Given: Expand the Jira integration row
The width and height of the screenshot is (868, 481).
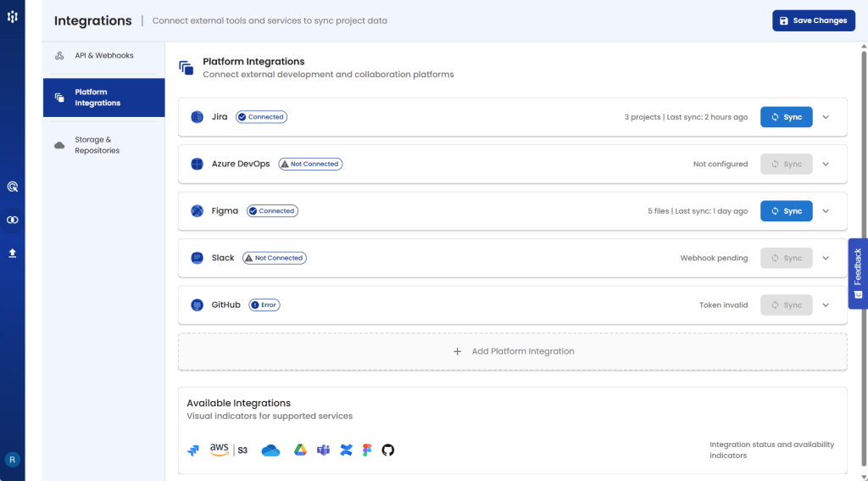Looking at the screenshot, I should point(826,117).
